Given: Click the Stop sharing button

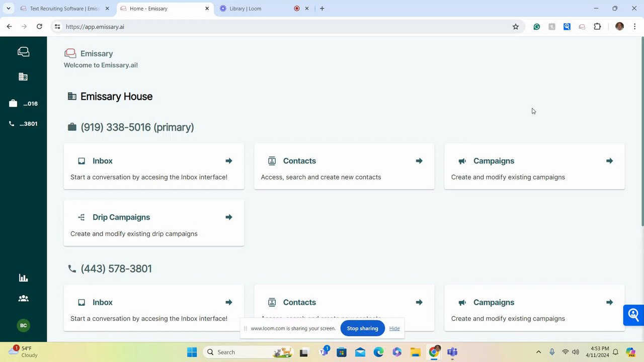Looking at the screenshot, I should 362,328.
